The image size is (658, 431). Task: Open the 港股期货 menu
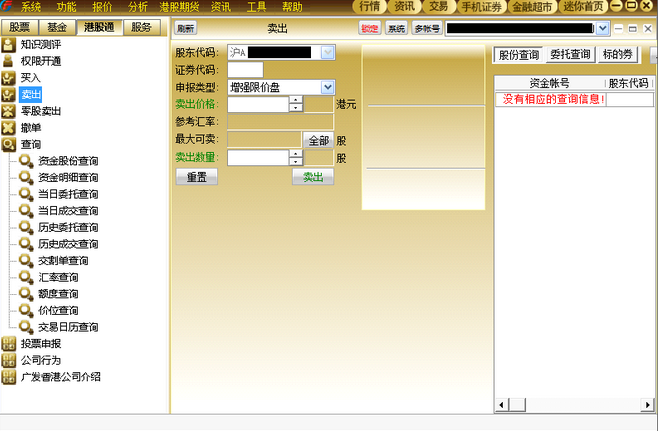pos(179,7)
